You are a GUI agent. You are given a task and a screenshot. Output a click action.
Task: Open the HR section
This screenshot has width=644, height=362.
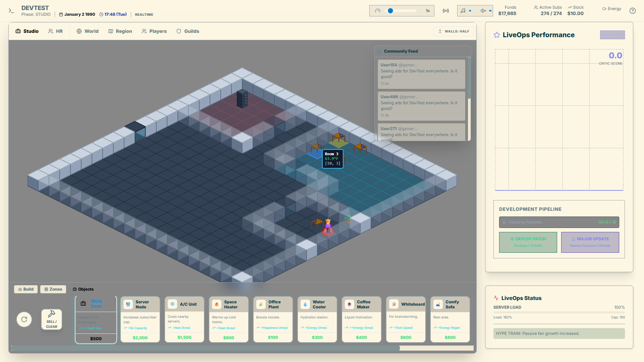56,31
